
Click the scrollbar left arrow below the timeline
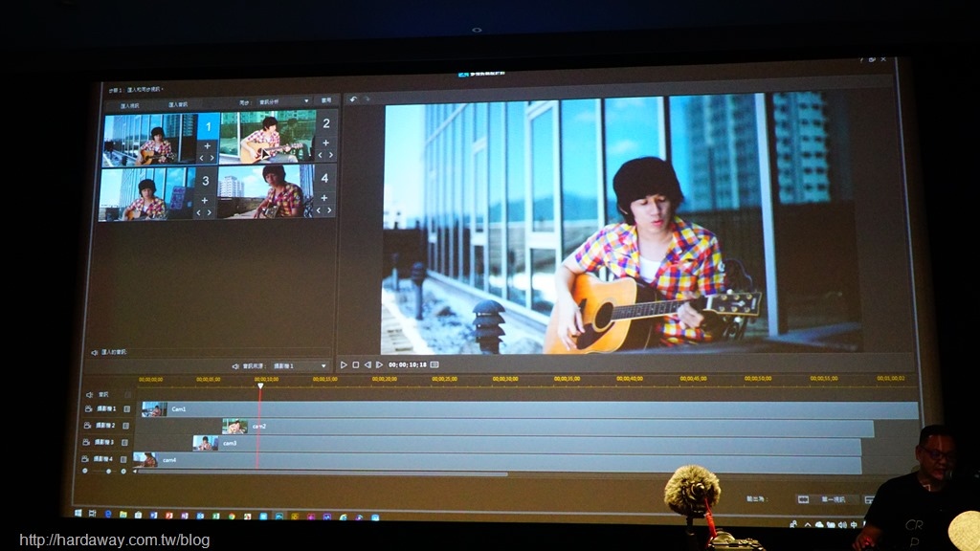pyautogui.click(x=134, y=472)
